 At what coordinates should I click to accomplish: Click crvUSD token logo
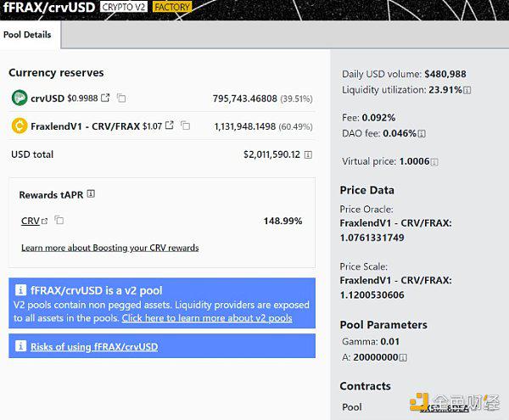click(20, 98)
